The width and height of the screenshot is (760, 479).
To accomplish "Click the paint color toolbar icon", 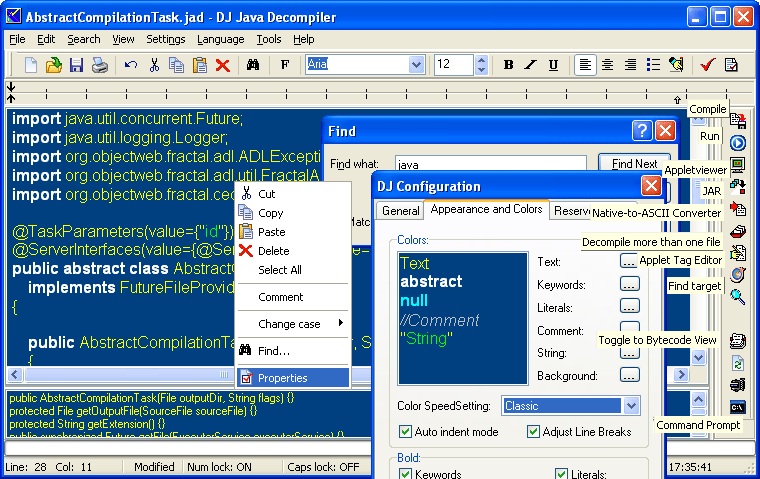I will 676,64.
